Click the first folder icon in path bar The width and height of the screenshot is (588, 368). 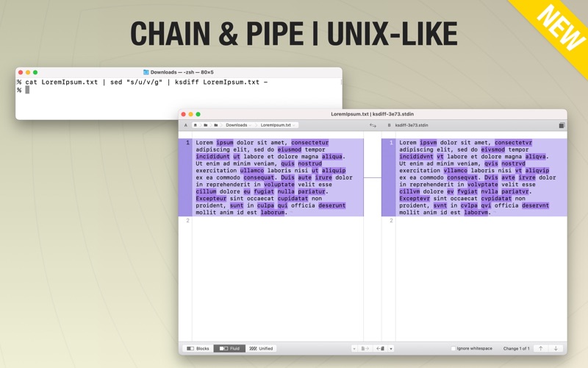[206, 125]
